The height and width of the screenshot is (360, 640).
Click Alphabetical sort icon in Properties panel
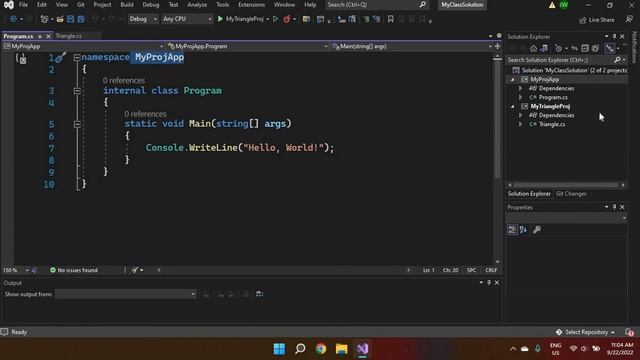(523, 230)
